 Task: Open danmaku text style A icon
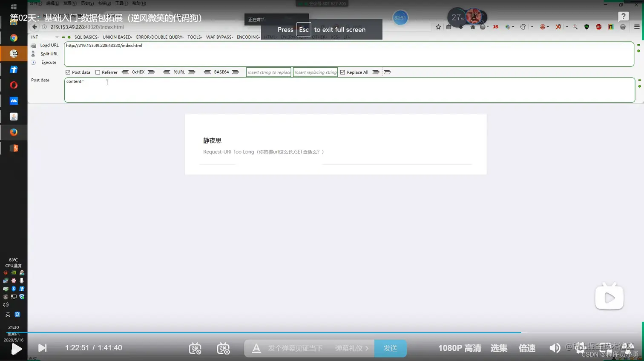[x=256, y=348]
